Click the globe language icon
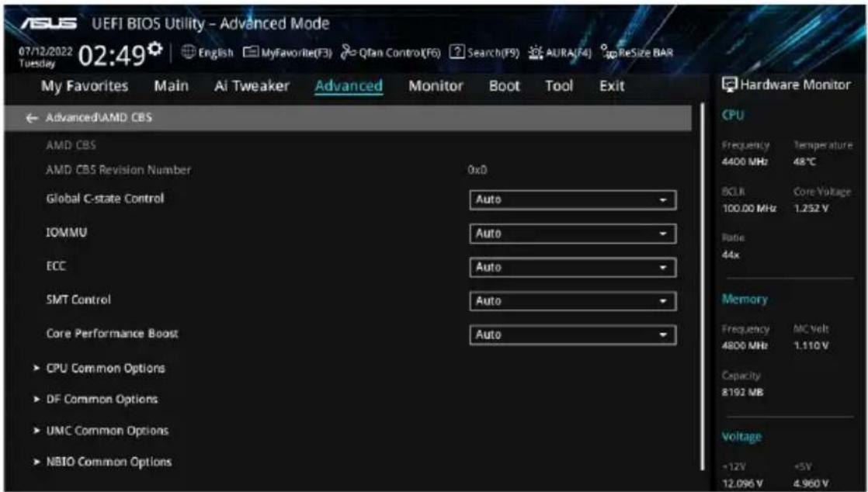Viewport: 868px width, 492px height. 188,53
